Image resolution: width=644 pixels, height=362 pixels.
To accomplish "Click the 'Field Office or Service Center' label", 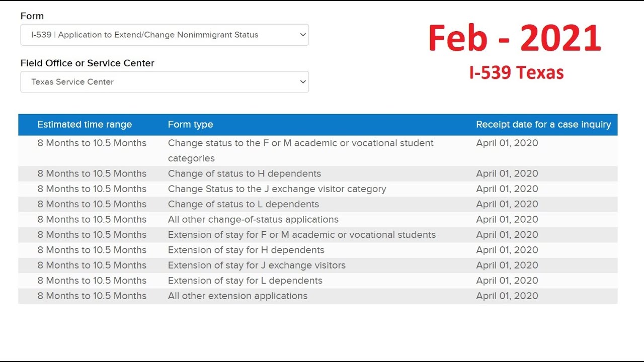I will [88, 63].
